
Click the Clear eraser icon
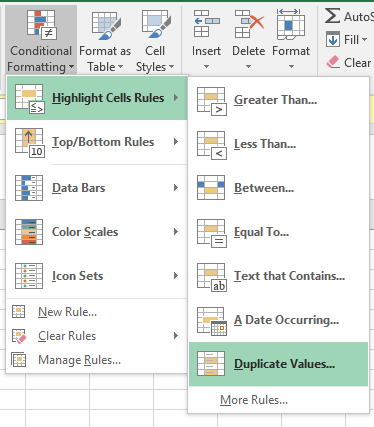coord(333,62)
